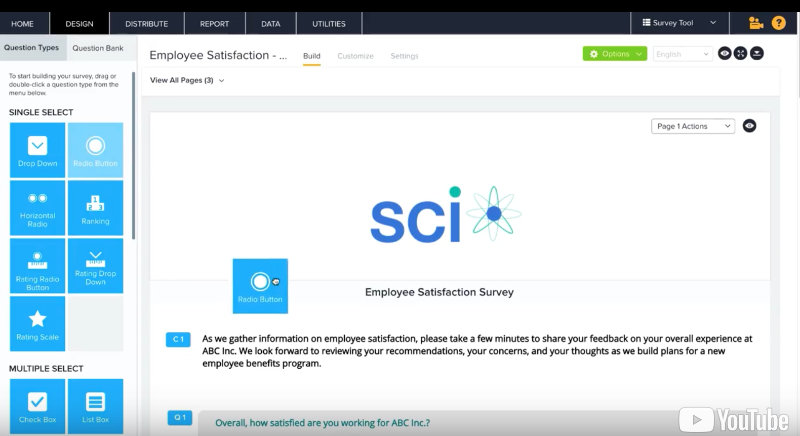Image resolution: width=800 pixels, height=436 pixels.
Task: Open the DISTRIBUTE menu
Action: click(x=146, y=23)
